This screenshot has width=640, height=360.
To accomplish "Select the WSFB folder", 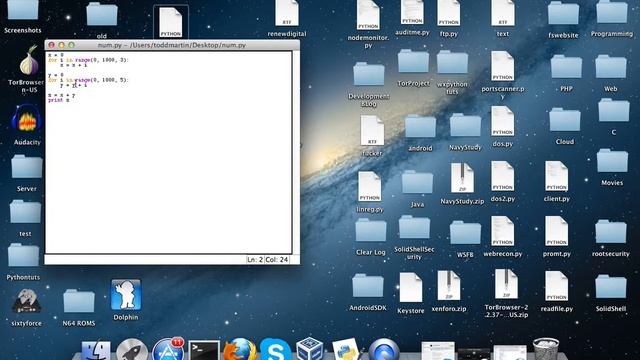I will [465, 232].
